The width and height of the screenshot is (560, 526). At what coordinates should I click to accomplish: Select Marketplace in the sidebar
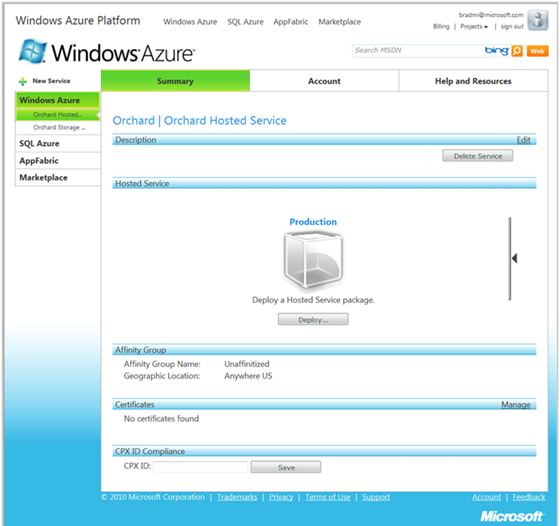tap(58, 177)
